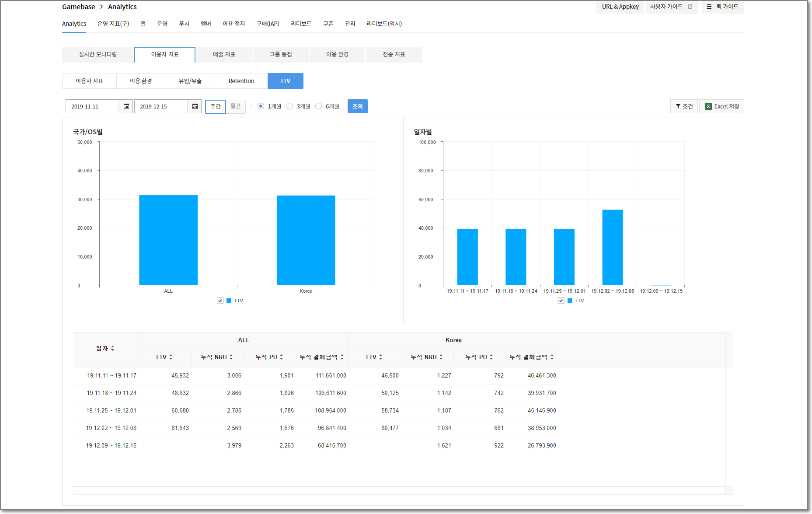The image size is (812, 514).
Task: Click Excel 저장 export button
Action: tap(721, 106)
